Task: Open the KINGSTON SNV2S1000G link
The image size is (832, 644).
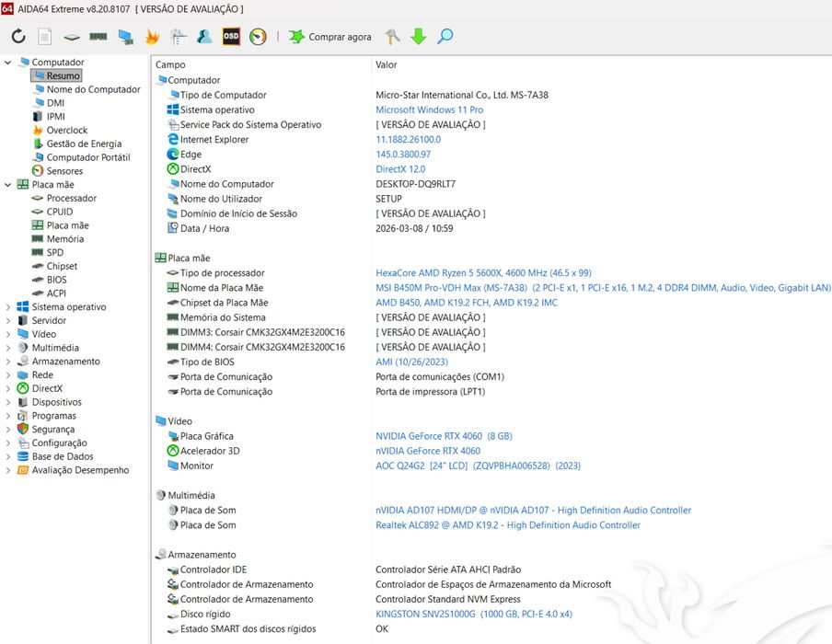Action: (x=474, y=615)
